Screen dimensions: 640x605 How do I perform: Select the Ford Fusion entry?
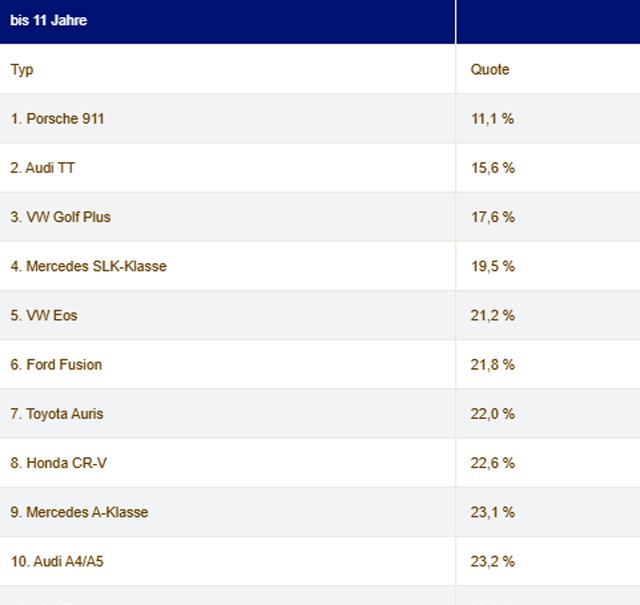pos(57,364)
